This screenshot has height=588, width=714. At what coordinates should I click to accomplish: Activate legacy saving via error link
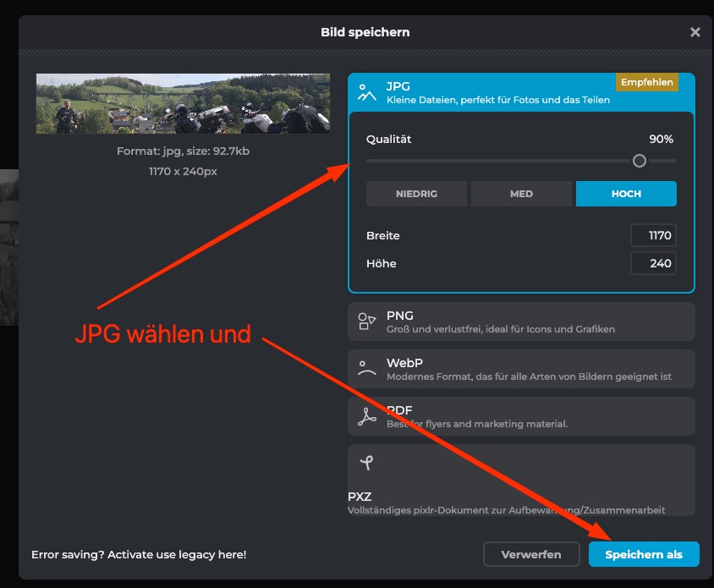coord(139,555)
